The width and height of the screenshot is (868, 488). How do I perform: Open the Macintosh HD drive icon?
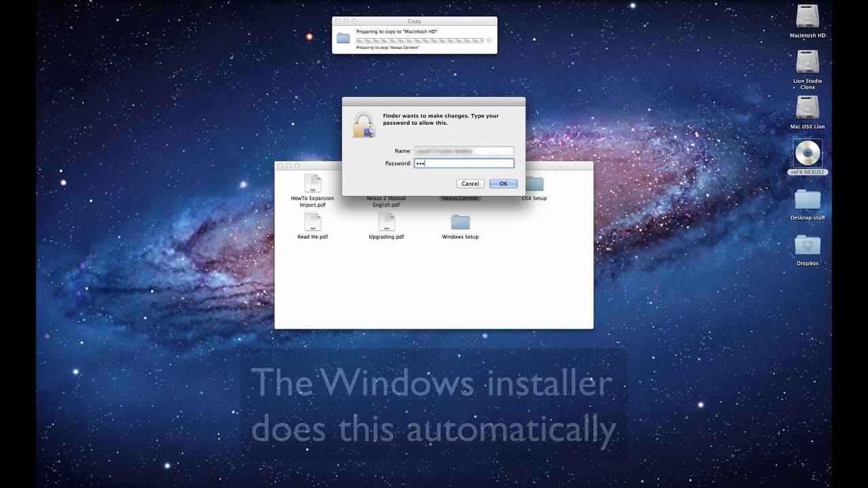[x=807, y=17]
